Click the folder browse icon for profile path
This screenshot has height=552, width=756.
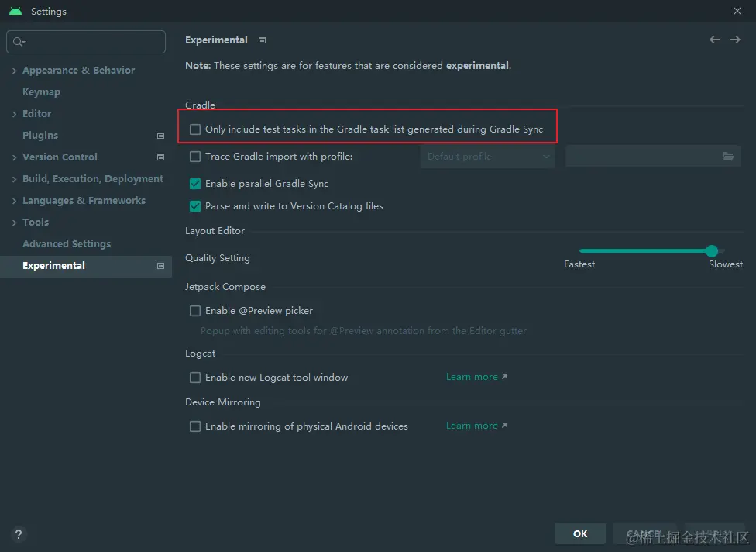tap(728, 157)
